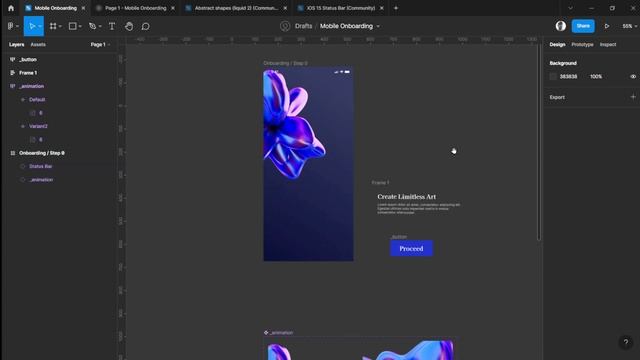Select the Text tool

(x=111, y=26)
